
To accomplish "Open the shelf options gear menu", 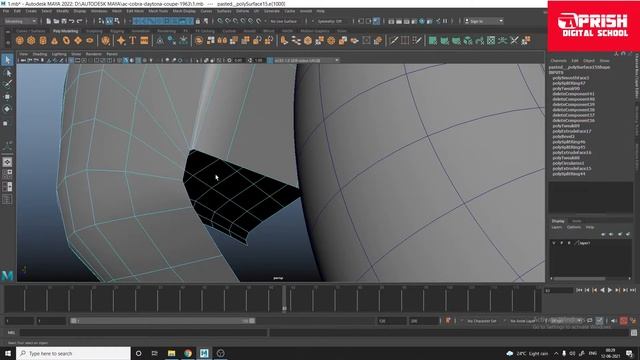I will (x=7, y=42).
